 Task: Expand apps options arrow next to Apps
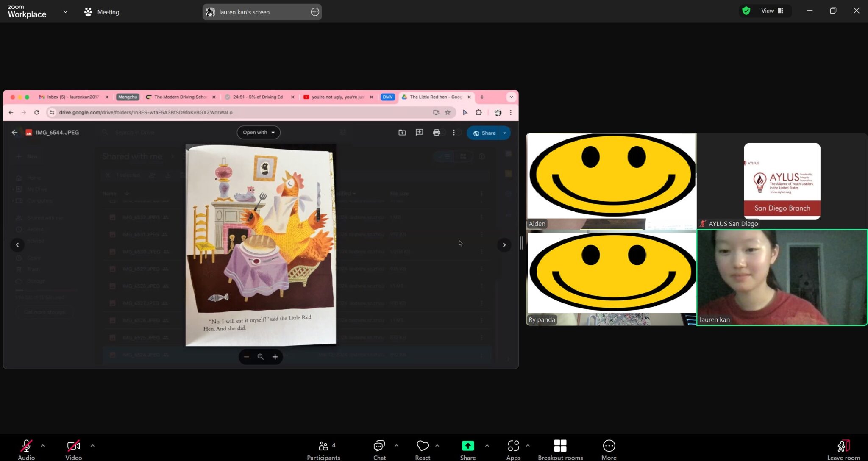528,445
